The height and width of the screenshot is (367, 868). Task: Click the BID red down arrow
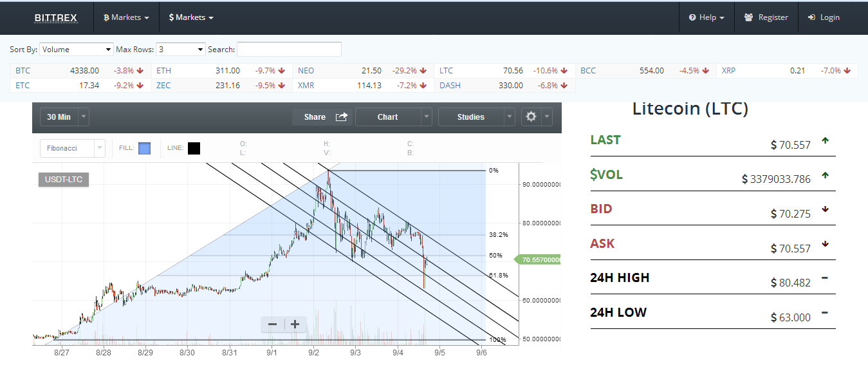[825, 209]
